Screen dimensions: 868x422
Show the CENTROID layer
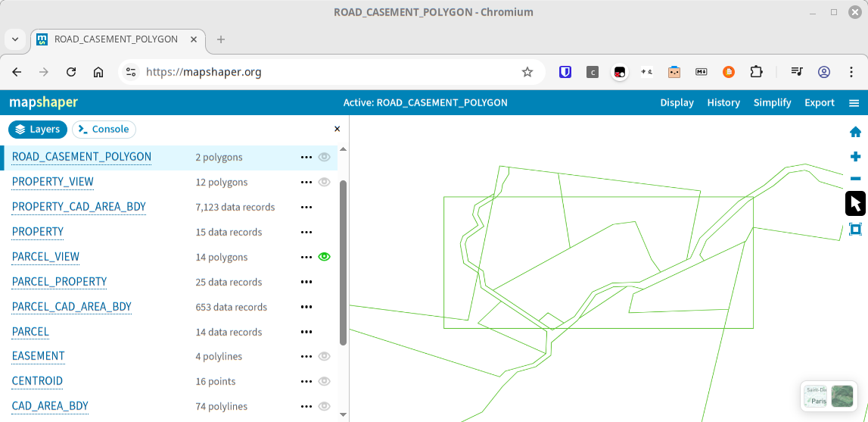tap(325, 381)
